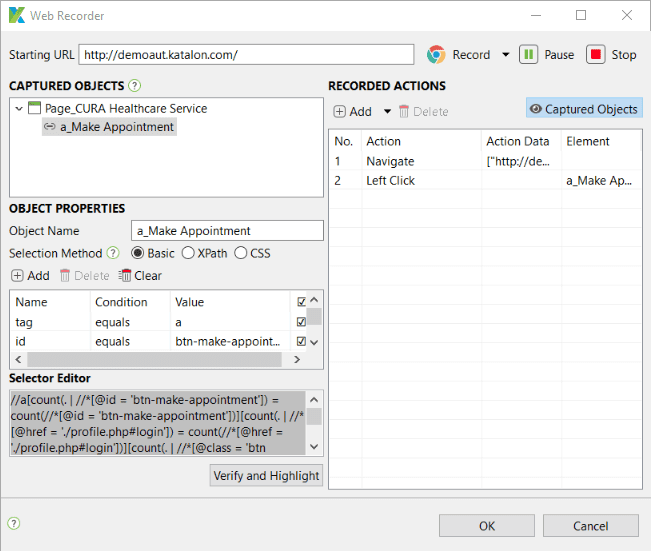Image resolution: width=651 pixels, height=551 pixels.
Task: Uncheck the id property checkbox
Action: 301,341
